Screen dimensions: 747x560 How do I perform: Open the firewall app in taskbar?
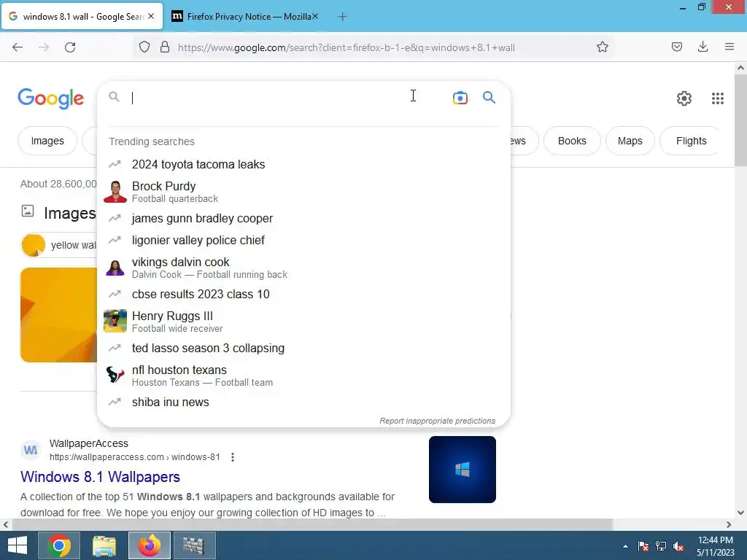[194, 545]
